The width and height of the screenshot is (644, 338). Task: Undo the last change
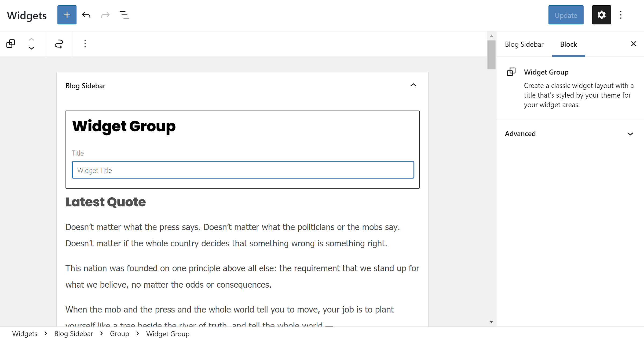pos(86,15)
